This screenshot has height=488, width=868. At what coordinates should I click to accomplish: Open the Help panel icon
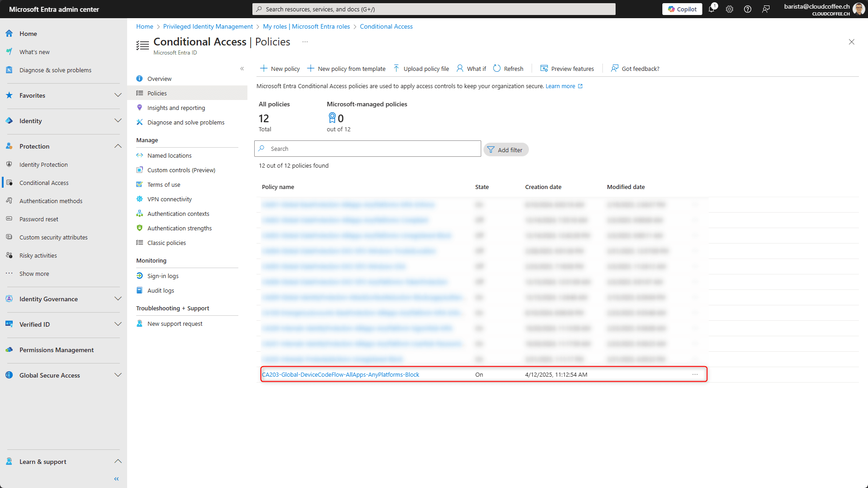click(748, 9)
